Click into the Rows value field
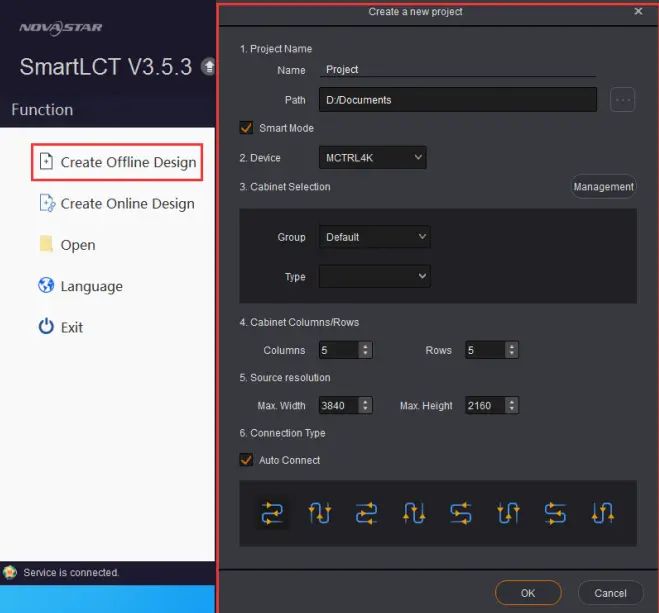The width and height of the screenshot is (659, 613). 485,350
